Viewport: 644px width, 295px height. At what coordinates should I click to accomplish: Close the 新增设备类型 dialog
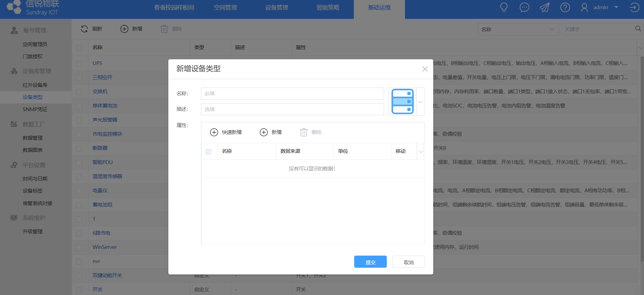pyautogui.click(x=425, y=69)
